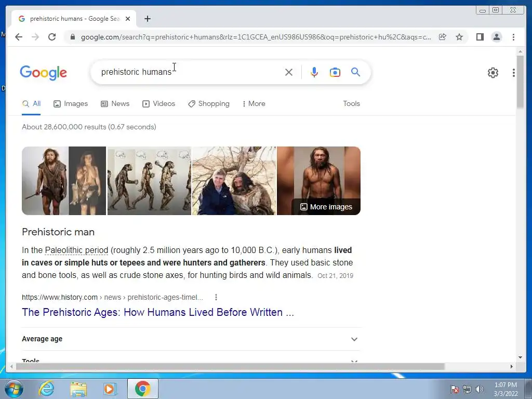The width and height of the screenshot is (532, 399).
Task: Open Google quick settings gear
Action: pos(493,73)
